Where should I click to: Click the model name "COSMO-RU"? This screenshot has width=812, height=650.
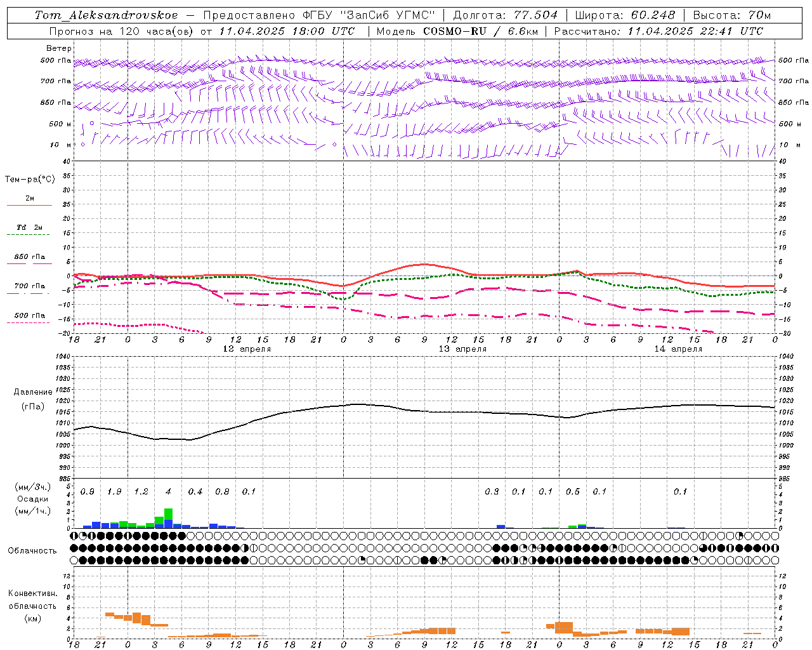455,31
